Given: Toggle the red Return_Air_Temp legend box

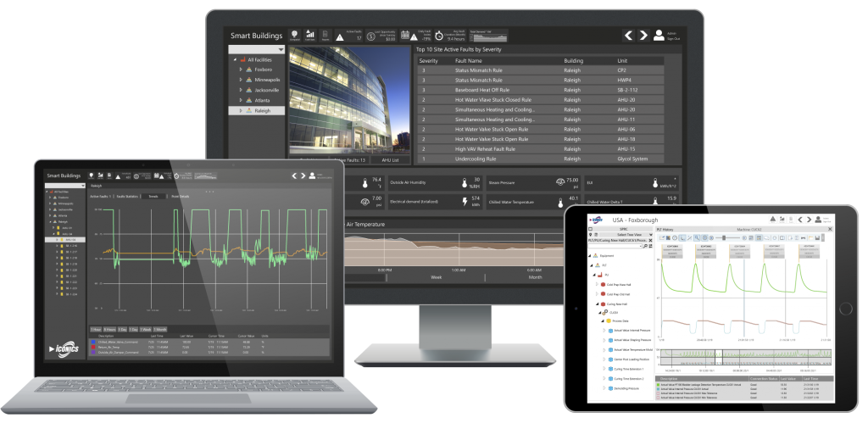Looking at the screenshot, I should [x=93, y=347].
